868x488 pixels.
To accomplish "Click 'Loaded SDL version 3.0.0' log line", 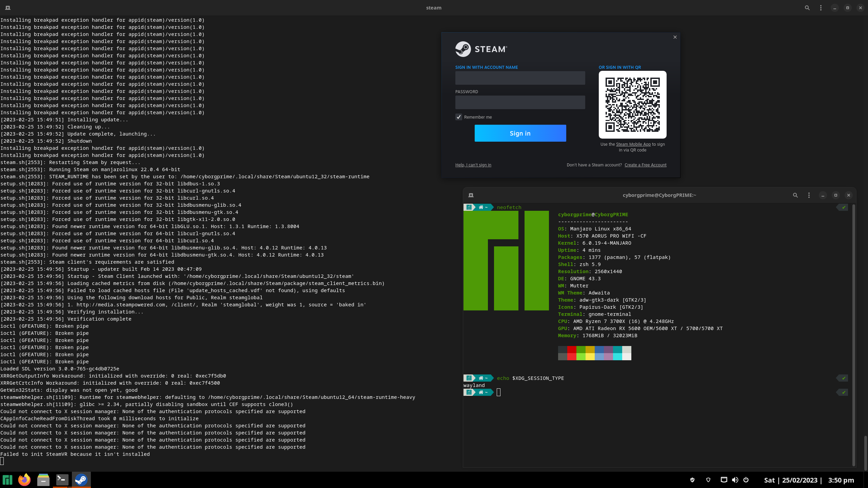I will pyautogui.click(x=60, y=369).
